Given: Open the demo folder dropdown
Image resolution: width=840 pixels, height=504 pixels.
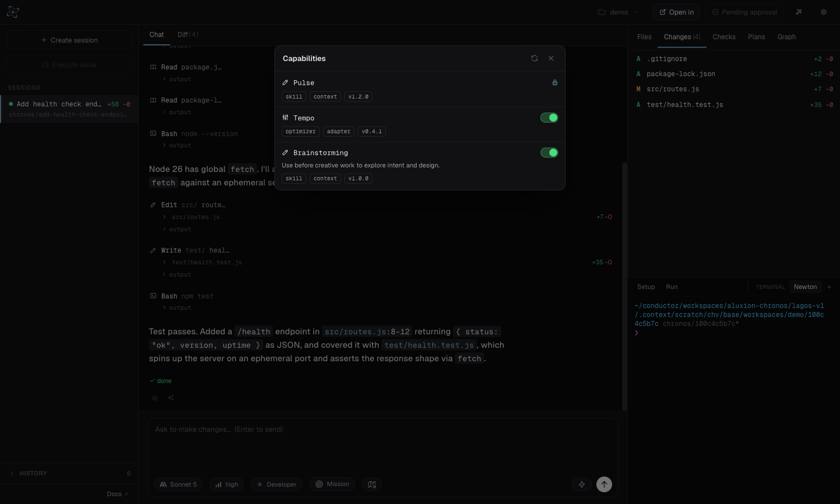Looking at the screenshot, I should (619, 12).
